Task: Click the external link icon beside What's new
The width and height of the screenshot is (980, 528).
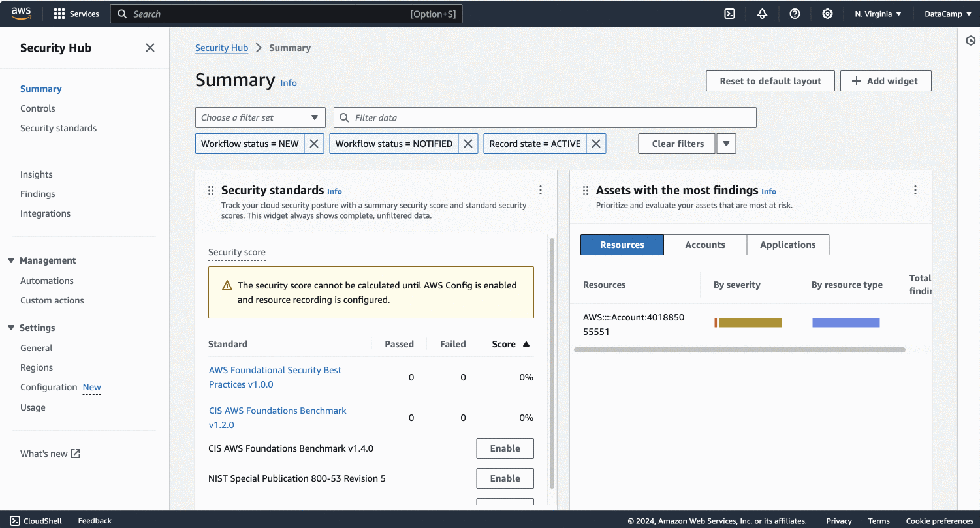Action: pyautogui.click(x=76, y=454)
